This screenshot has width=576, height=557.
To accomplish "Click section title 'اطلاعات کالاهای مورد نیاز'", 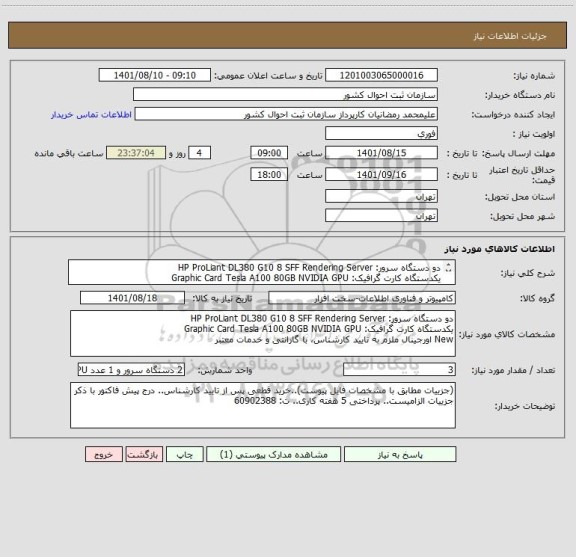I will point(500,249).
